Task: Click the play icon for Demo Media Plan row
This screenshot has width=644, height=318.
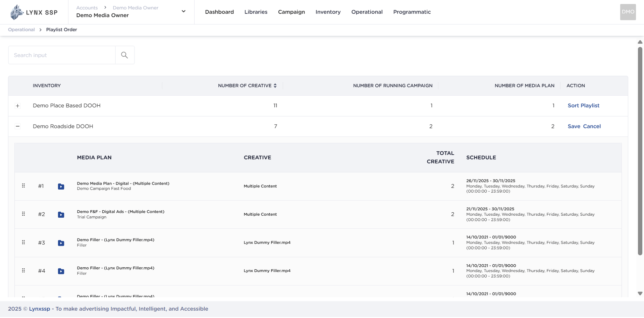Action: 61,187
